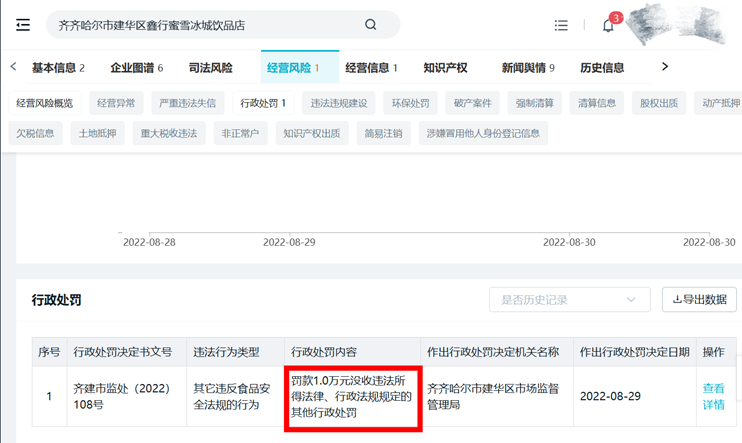The width and height of the screenshot is (742, 443).
Task: Click the search magnifier icon
Action: (371, 25)
